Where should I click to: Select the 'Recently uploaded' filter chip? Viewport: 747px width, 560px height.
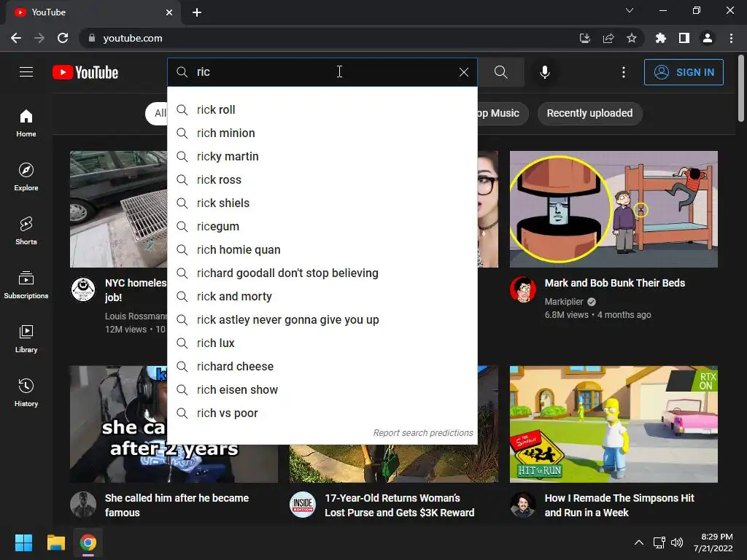click(589, 113)
